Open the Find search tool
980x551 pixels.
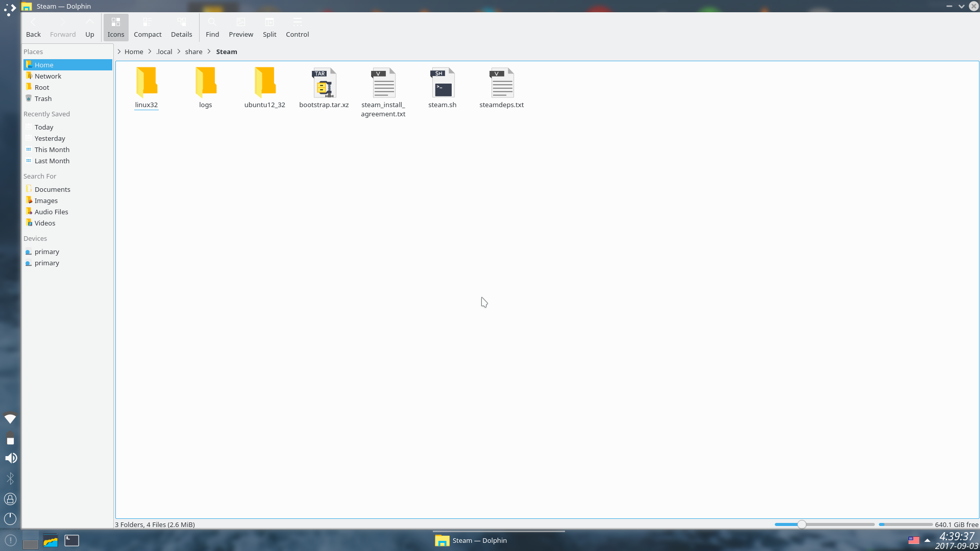click(212, 27)
